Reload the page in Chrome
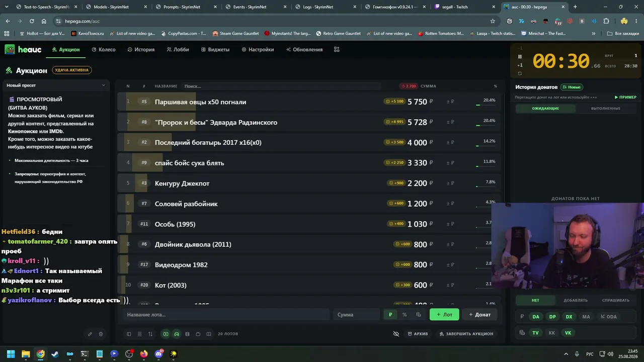This screenshot has height=362, width=644. [x=32, y=21]
